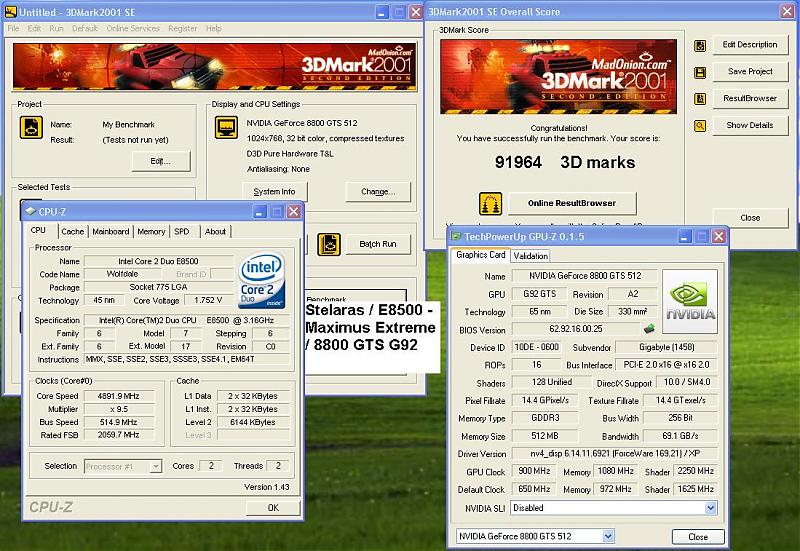Click the GPU-Z BIOS save chip icon

[x=649, y=328]
